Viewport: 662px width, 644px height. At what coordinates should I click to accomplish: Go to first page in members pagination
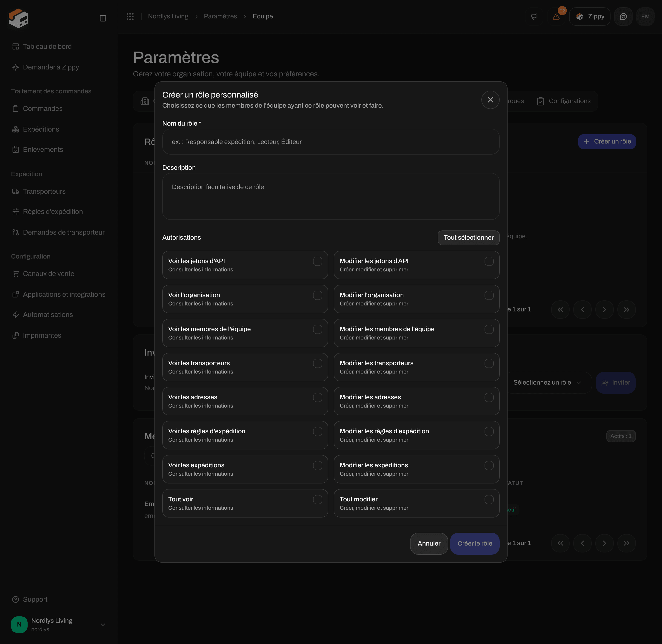tap(560, 543)
